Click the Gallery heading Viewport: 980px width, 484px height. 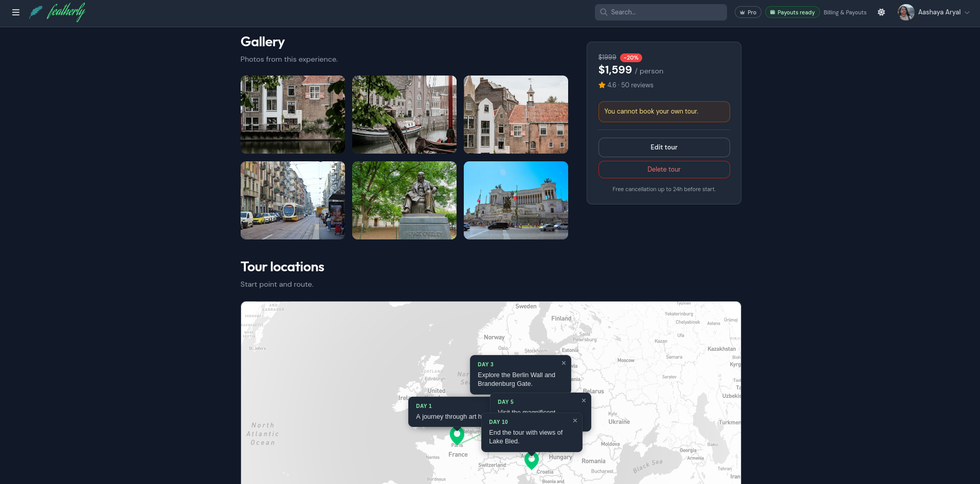click(x=263, y=42)
